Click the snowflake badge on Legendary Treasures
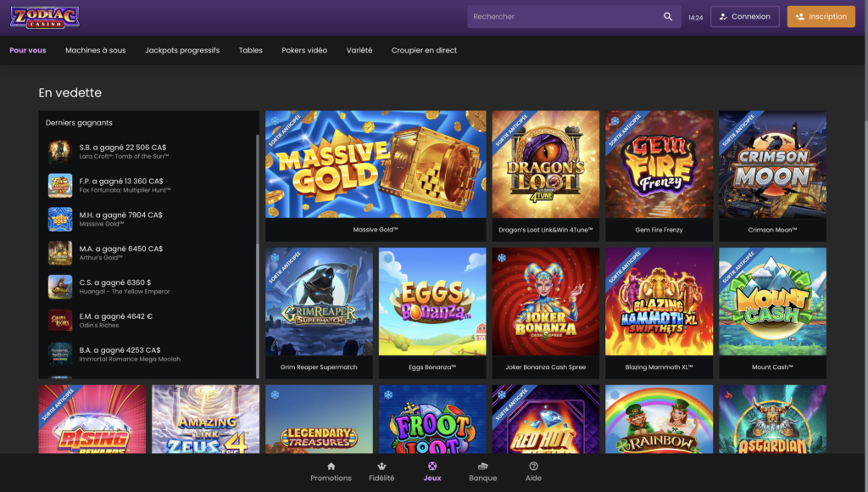This screenshot has height=492, width=868. point(275,395)
